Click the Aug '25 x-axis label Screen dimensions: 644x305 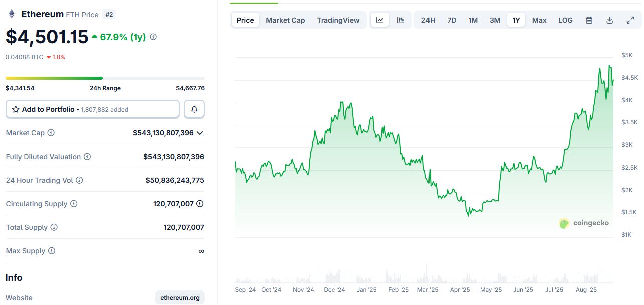(586, 290)
